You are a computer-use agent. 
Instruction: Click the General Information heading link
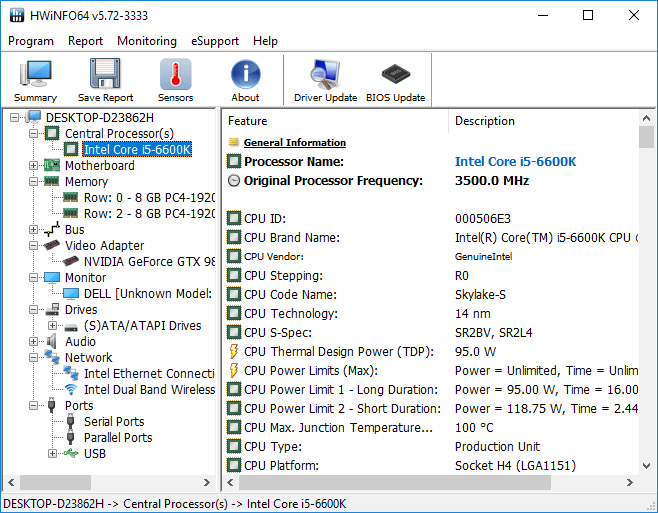point(295,142)
